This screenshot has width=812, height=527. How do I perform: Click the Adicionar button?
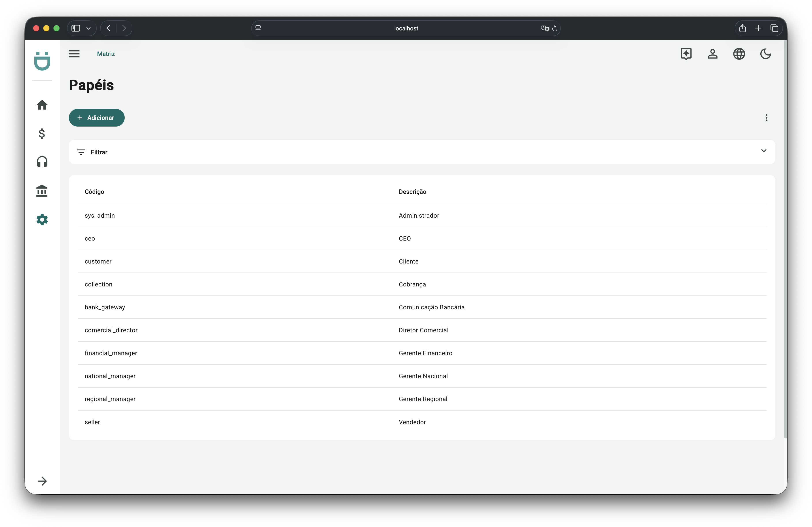97,118
